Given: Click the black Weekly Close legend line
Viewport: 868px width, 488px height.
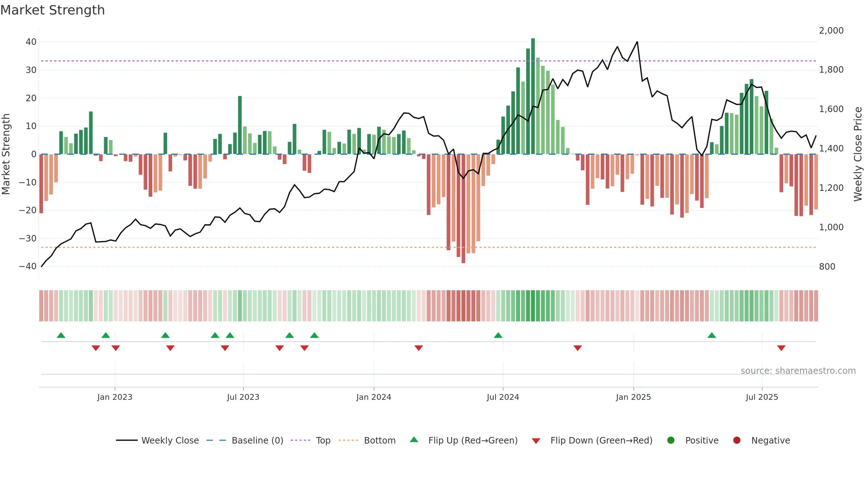Looking at the screenshot, I should click(x=127, y=440).
